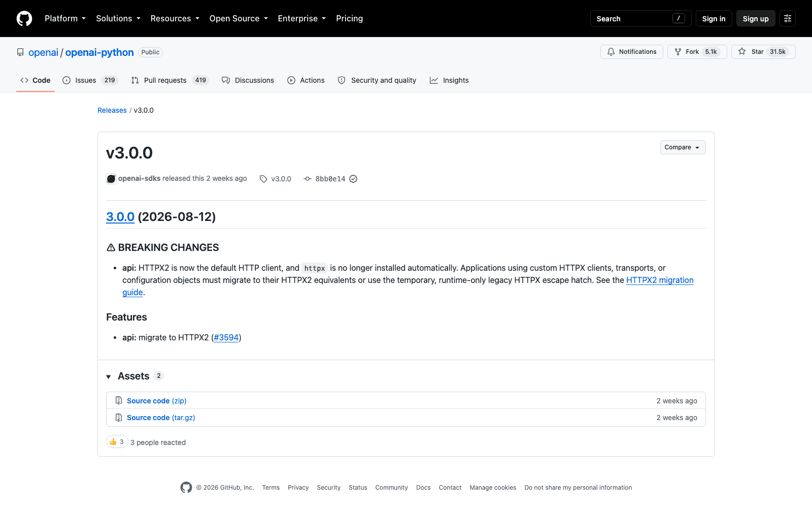
Task: Open the HTTPX2 migration guide link
Action: click(660, 280)
